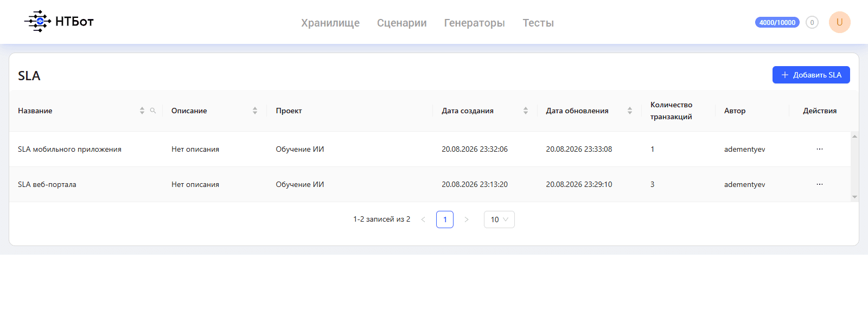Image resolution: width=868 pixels, height=336 pixels.
Task: Open the Хранилище menu
Action: [x=330, y=23]
